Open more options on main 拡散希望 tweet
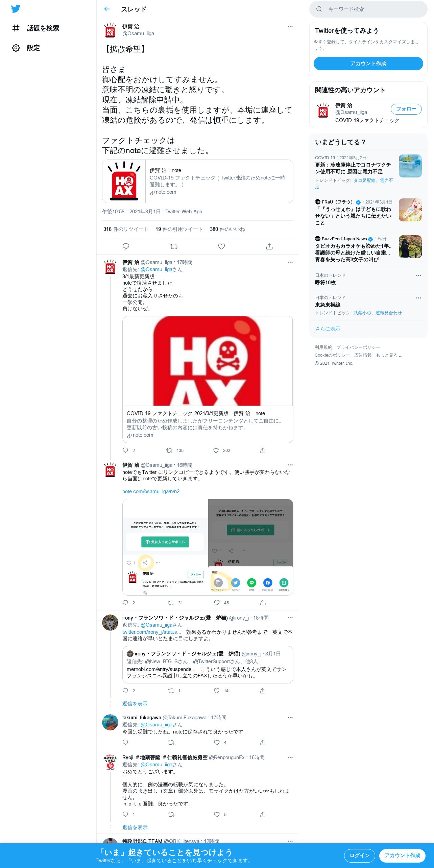 290,27
